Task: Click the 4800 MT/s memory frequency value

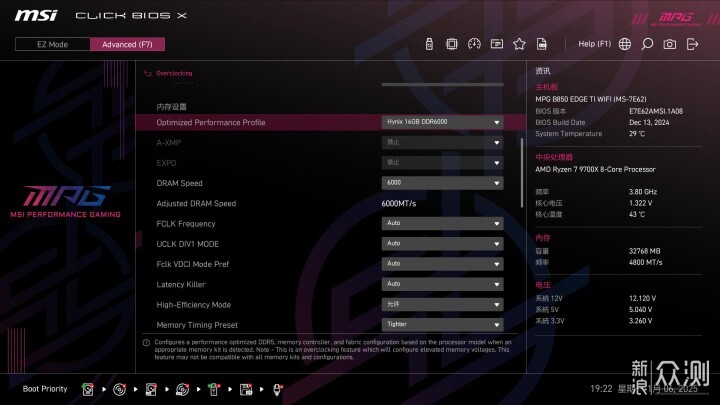Action: point(646,262)
